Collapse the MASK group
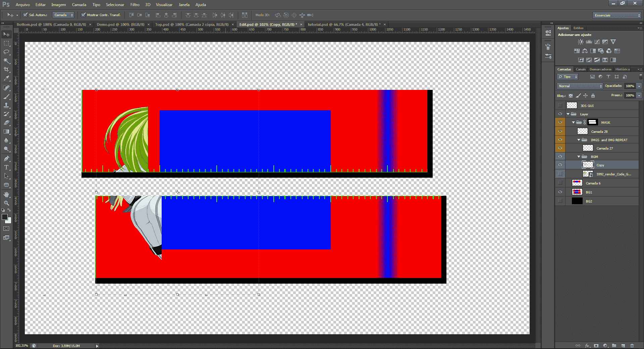 [x=574, y=122]
